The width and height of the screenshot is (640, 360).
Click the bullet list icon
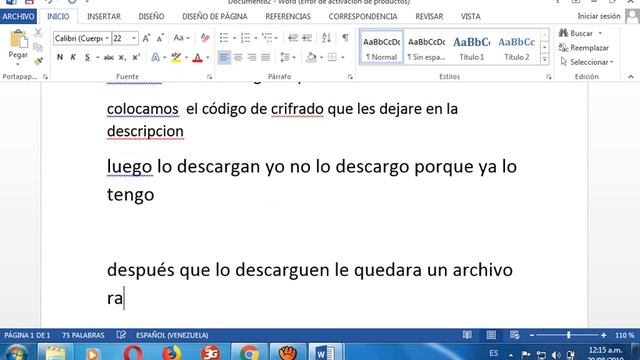(x=224, y=38)
